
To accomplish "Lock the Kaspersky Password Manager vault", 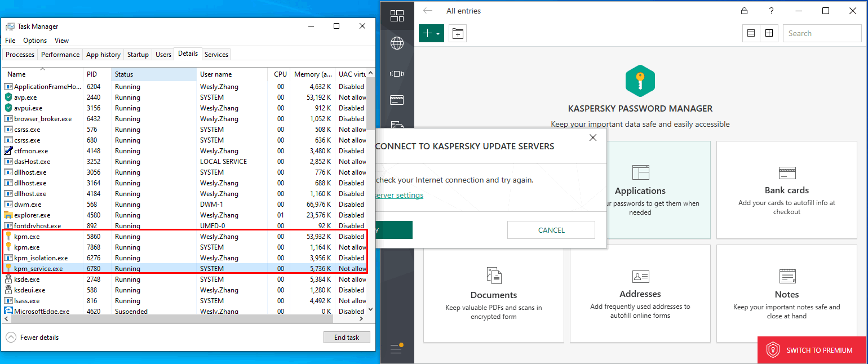I will pos(744,11).
